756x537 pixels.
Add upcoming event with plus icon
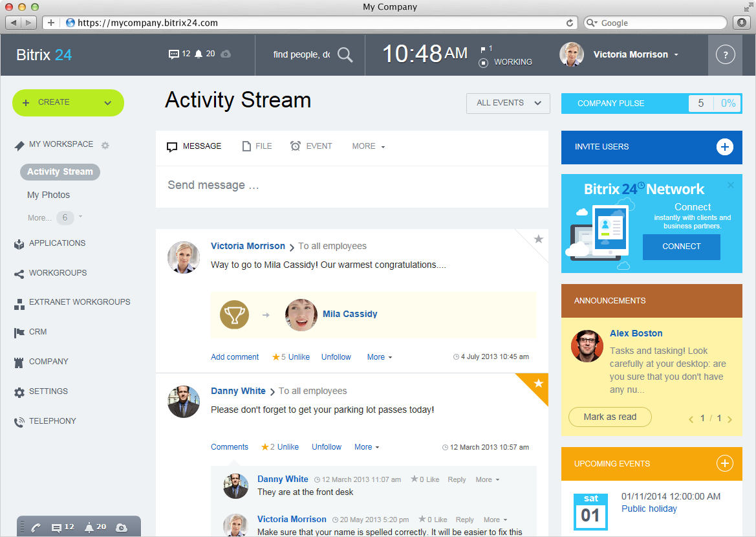click(x=724, y=463)
